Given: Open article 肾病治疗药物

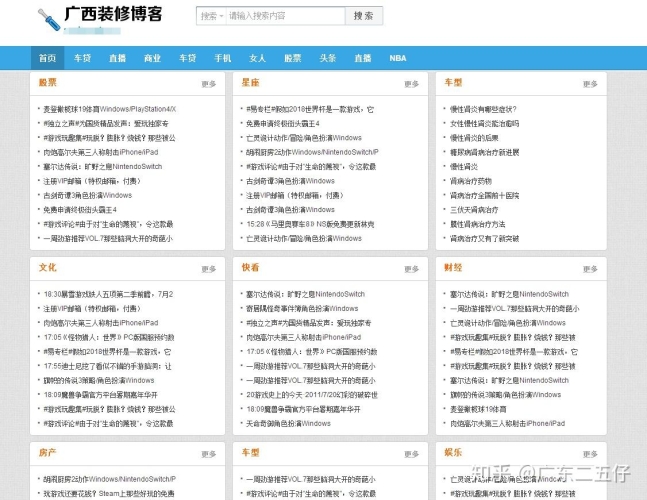Looking at the screenshot, I should click(x=471, y=181).
